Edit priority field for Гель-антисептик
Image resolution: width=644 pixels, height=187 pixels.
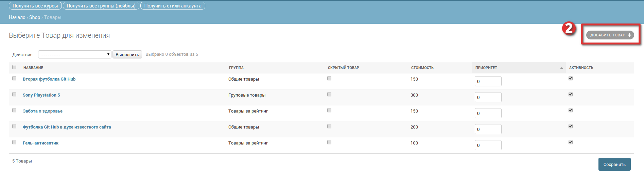[488, 145]
